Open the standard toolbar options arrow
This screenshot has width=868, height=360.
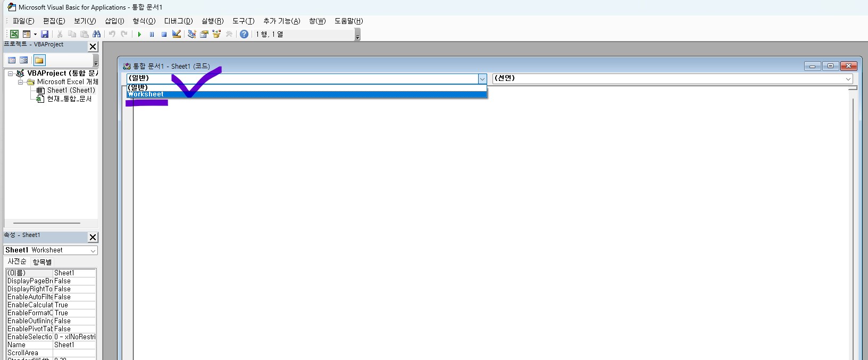pyautogui.click(x=357, y=35)
